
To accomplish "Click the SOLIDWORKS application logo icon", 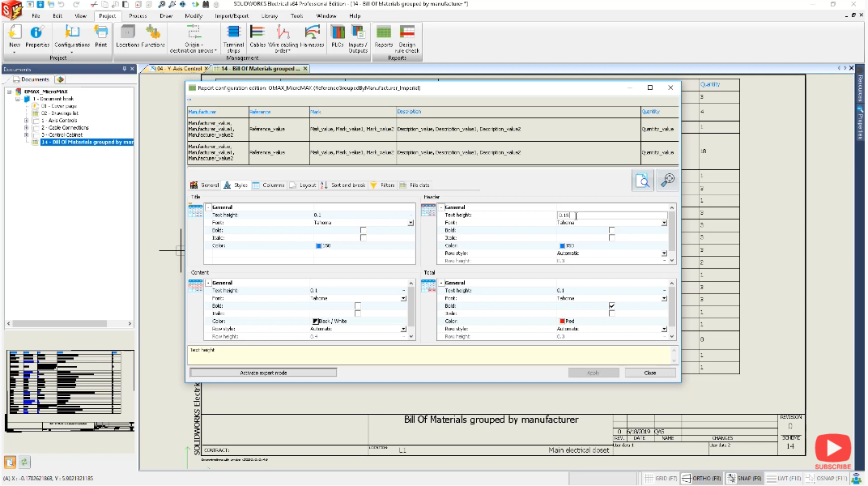I will click(11, 10).
